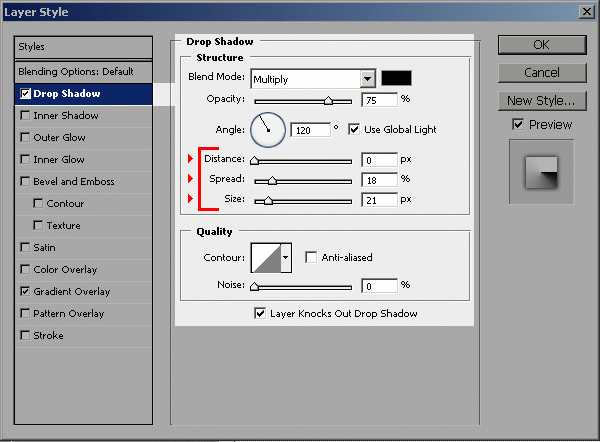Select Gradient Overlay in styles list
Viewport: 600px width, 442px height.
[71, 291]
